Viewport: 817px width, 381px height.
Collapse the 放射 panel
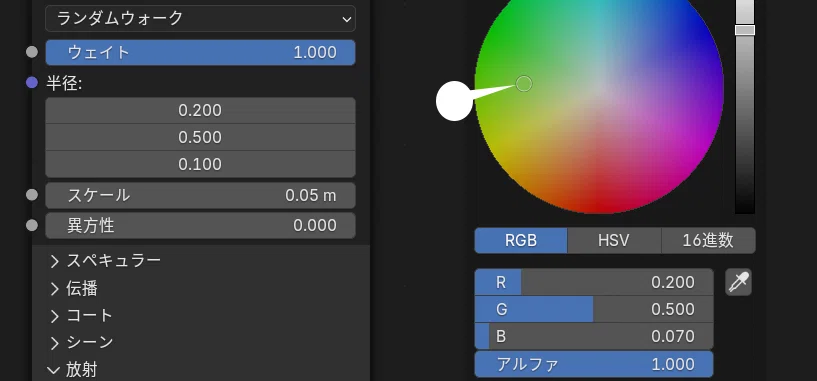54,370
